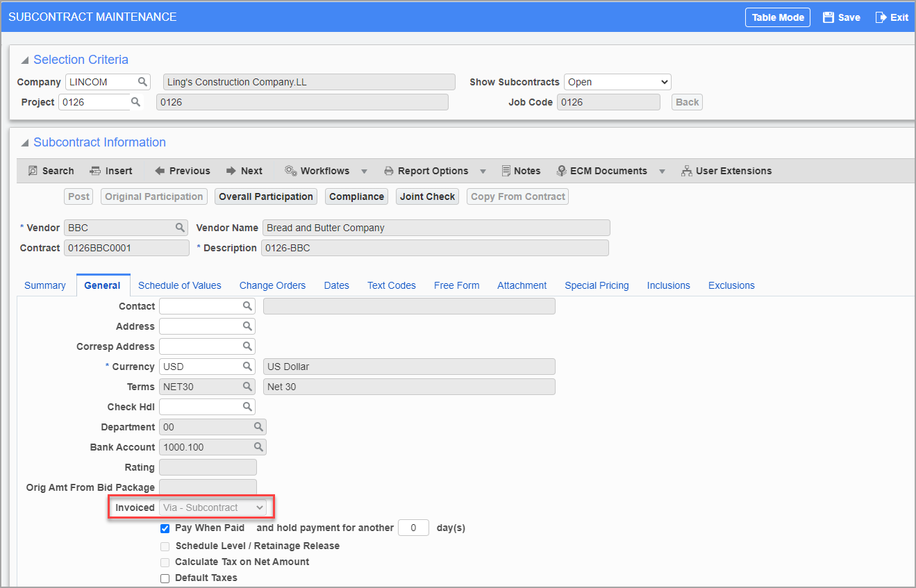Open Company lookup magnifier
Viewport: 916px width, 588px height.
142,82
